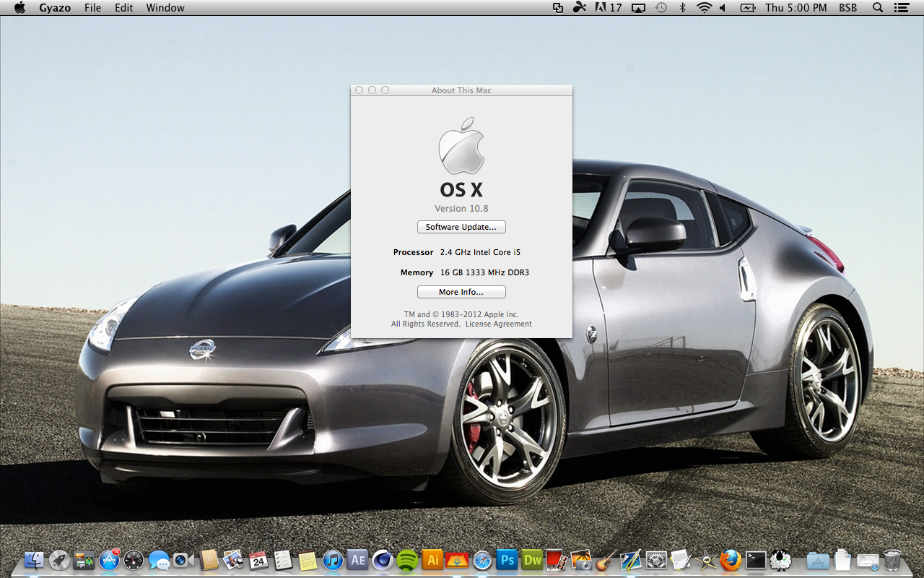Open Adobe Photoshop from the dock
The width and height of the screenshot is (924, 578).
pyautogui.click(x=507, y=559)
